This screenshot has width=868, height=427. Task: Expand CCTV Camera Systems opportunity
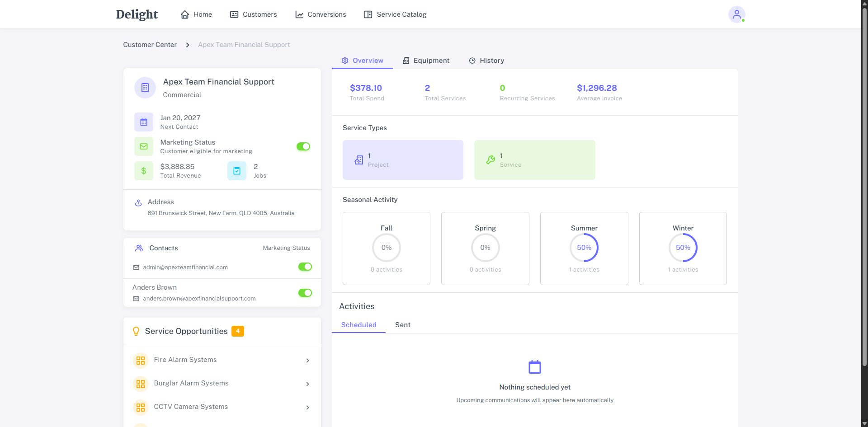point(307,408)
